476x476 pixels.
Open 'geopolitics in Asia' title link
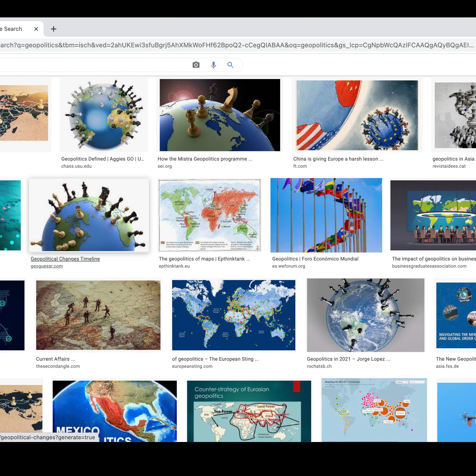(453, 159)
